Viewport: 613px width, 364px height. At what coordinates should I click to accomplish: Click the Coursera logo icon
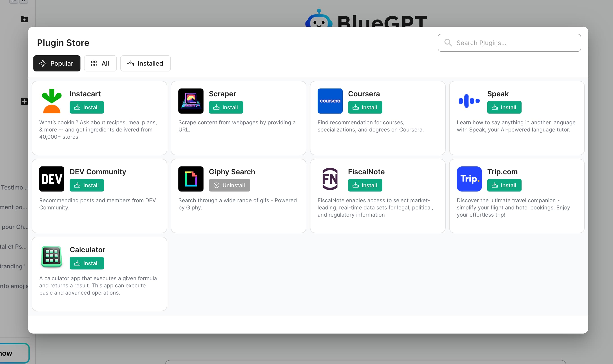[330, 101]
